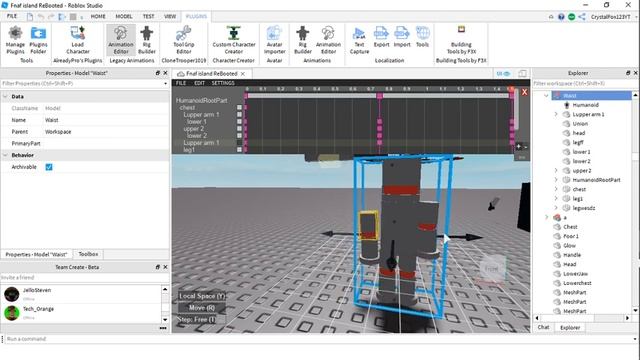Viewport: 640px width, 360px height.
Task: Expand Lupper arm 1 in Explorer
Action: coord(556,114)
